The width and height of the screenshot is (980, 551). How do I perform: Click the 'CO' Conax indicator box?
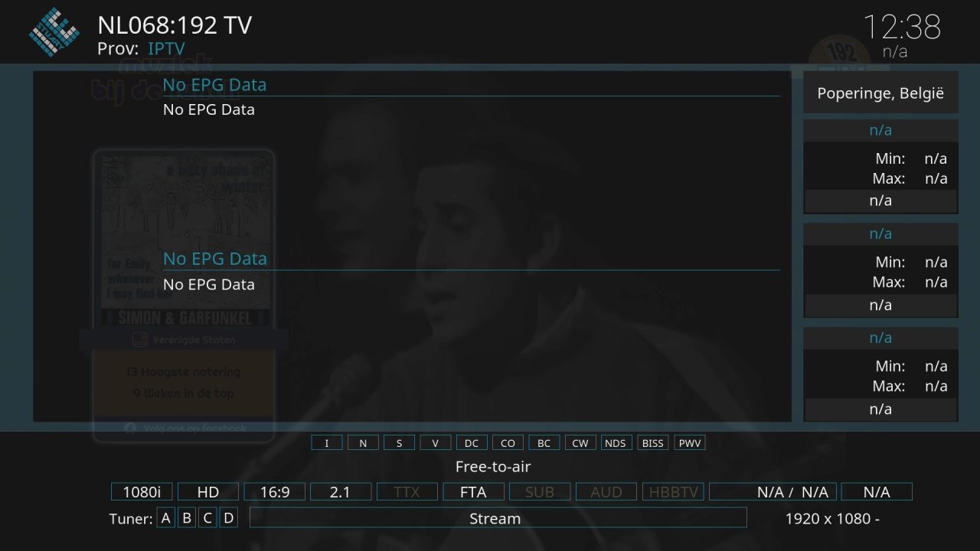point(508,443)
